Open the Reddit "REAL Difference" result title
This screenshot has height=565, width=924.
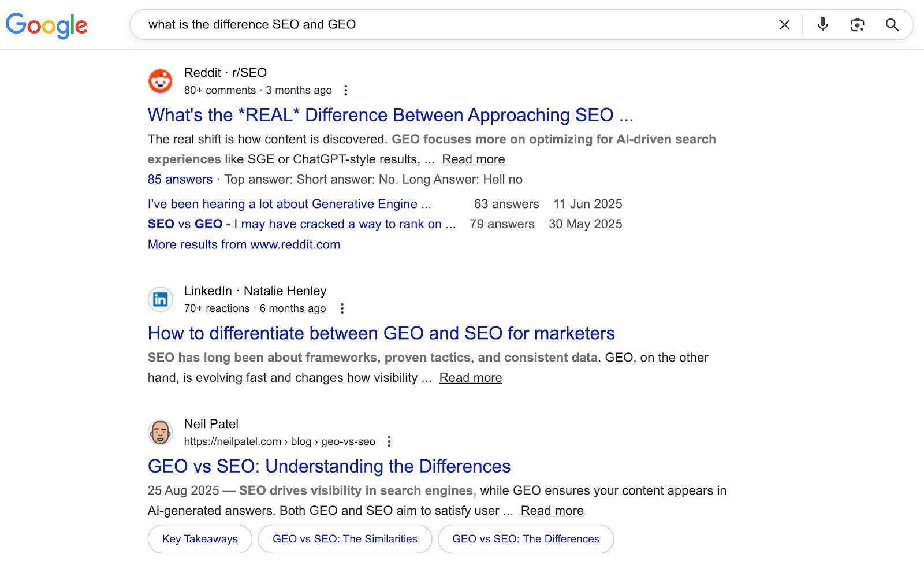tap(390, 115)
